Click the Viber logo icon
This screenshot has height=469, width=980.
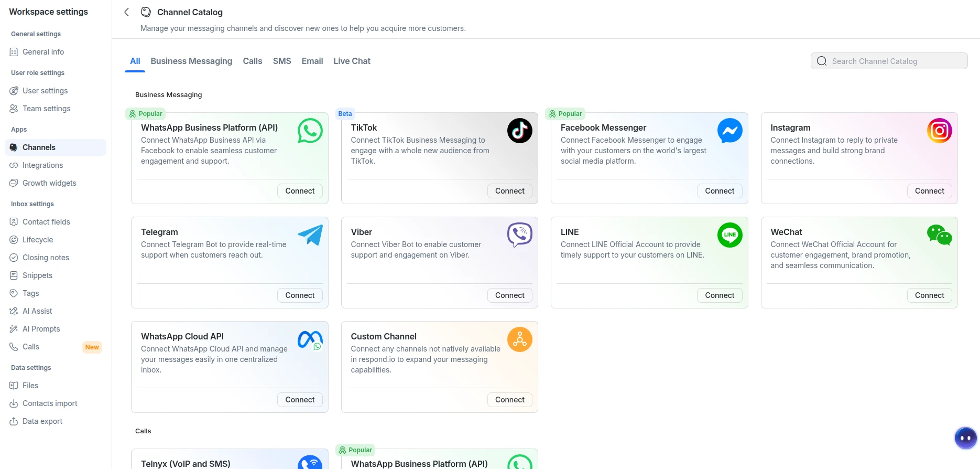[520, 235]
